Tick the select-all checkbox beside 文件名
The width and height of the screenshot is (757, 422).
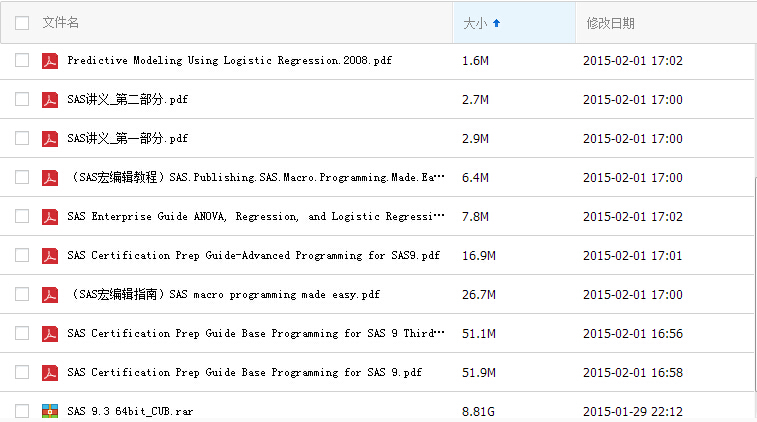[x=22, y=23]
